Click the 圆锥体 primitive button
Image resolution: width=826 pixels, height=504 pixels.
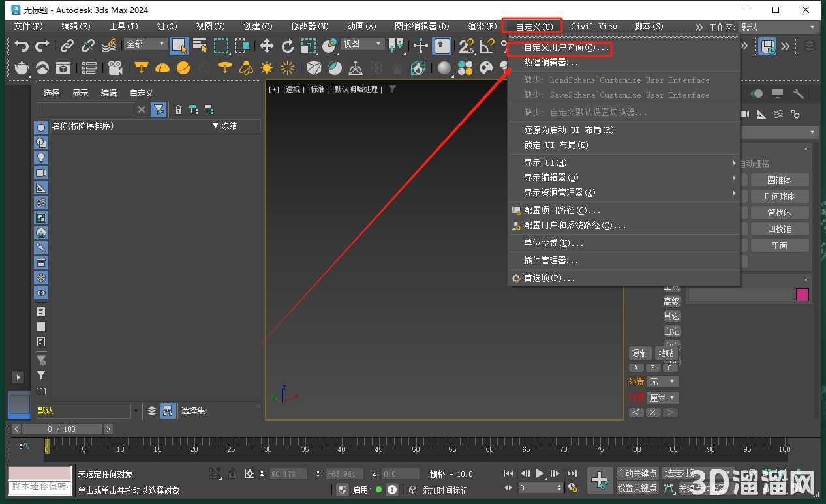tap(780, 180)
